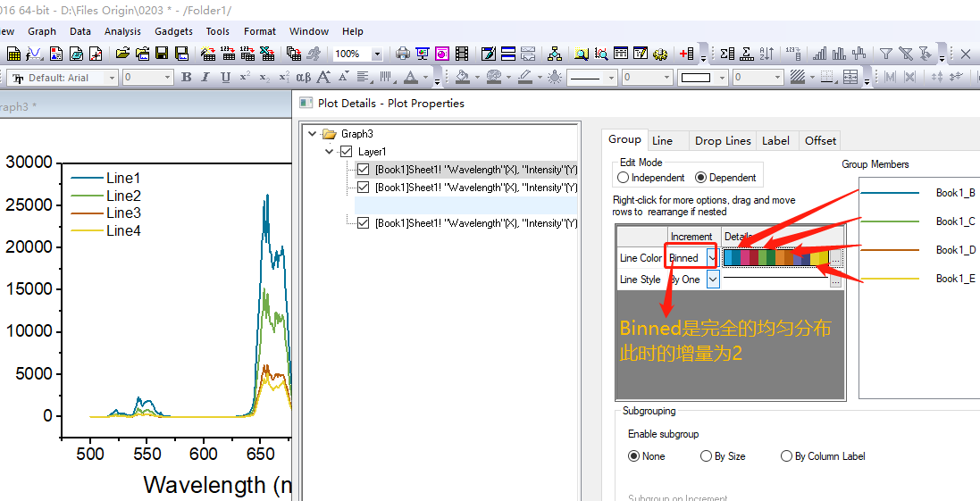
Task: Uncheck the second Wavelength/Intensity plot checkbox
Action: click(x=363, y=187)
